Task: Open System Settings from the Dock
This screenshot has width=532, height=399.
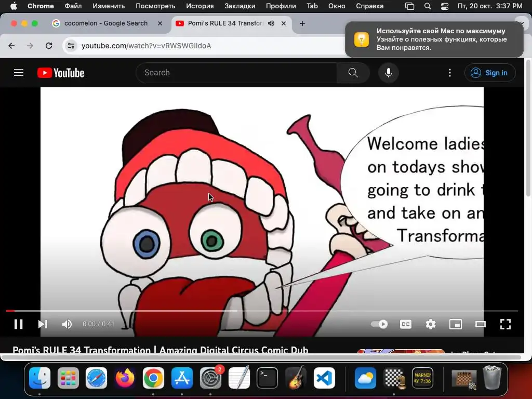Action: (x=210, y=378)
